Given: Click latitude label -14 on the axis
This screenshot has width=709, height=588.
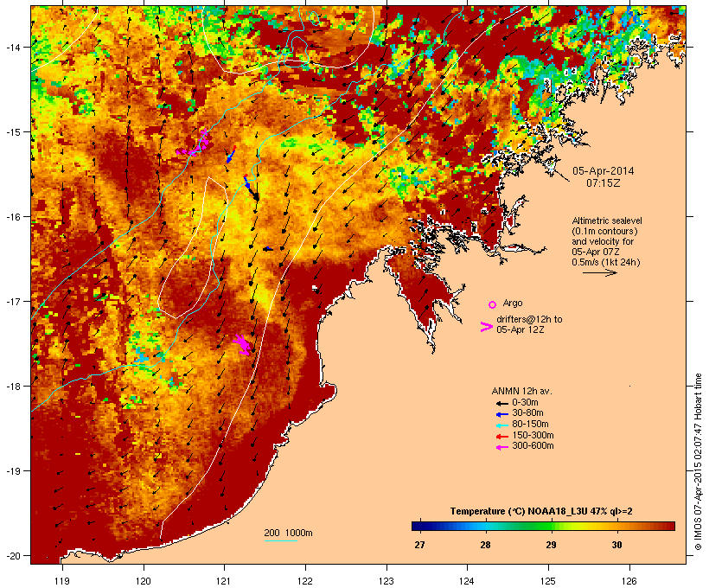Looking at the screenshot, I should tap(12, 47).
